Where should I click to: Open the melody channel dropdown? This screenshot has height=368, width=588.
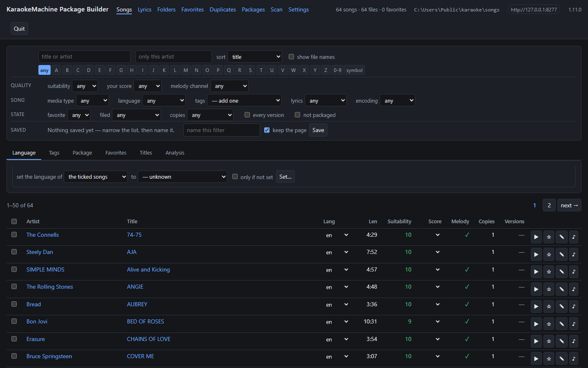point(229,86)
